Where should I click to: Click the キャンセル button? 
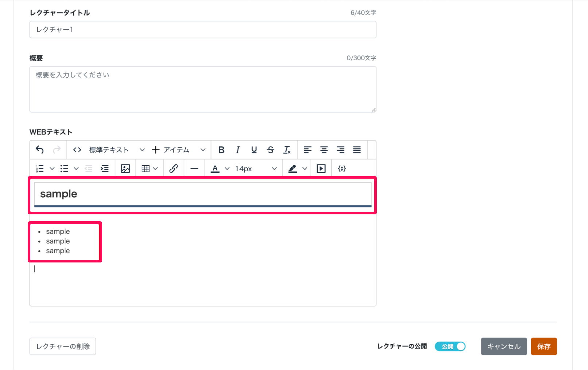tap(504, 346)
